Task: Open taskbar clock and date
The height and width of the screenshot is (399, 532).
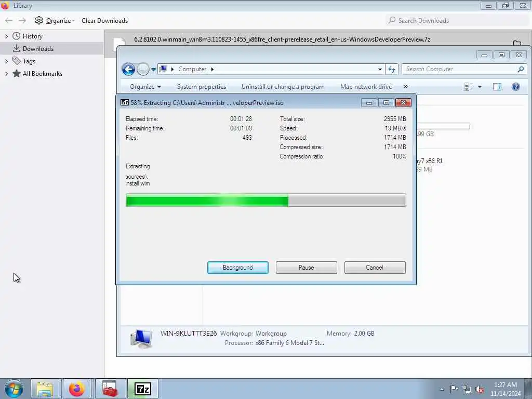Action: coord(505,389)
